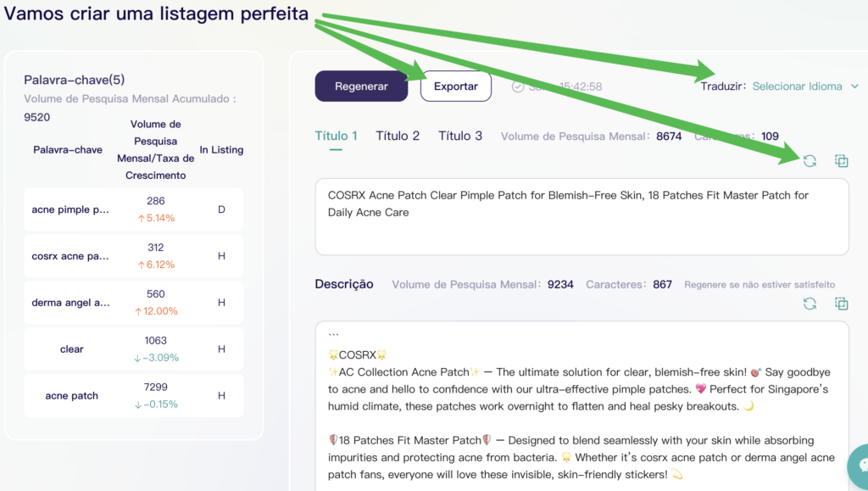
Task: Click the checkmark icon beside the timestamp
Action: pyautogui.click(x=518, y=86)
